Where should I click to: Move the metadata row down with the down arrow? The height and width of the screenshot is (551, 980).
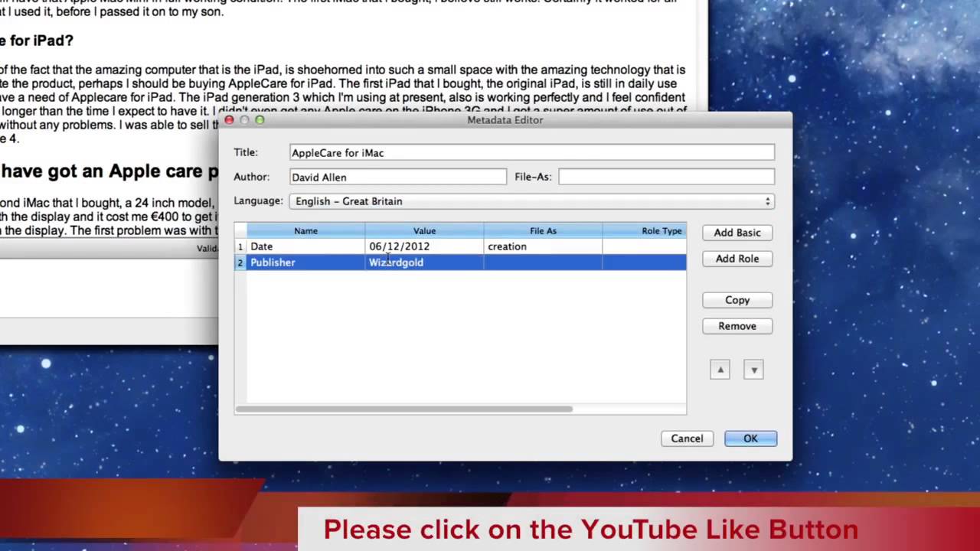tap(753, 370)
